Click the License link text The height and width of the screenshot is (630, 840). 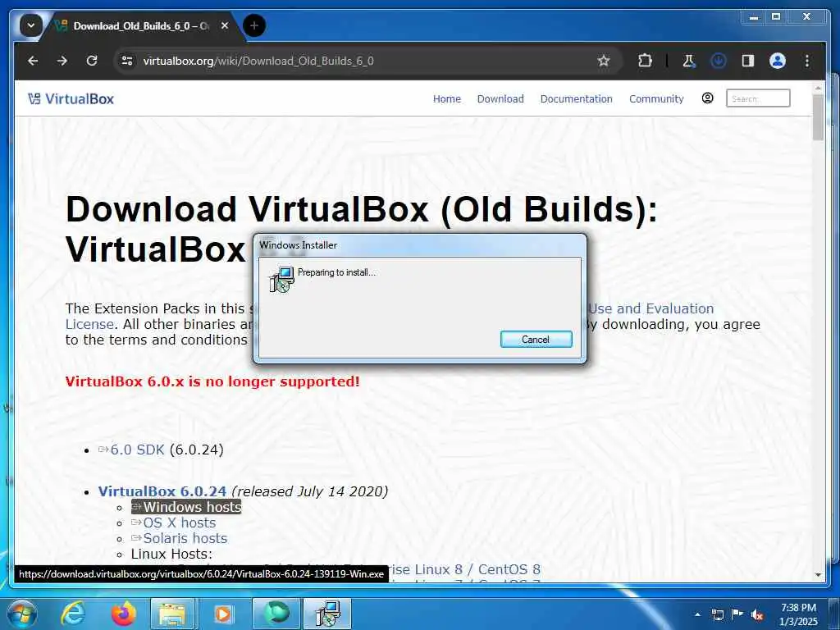pyautogui.click(x=89, y=324)
